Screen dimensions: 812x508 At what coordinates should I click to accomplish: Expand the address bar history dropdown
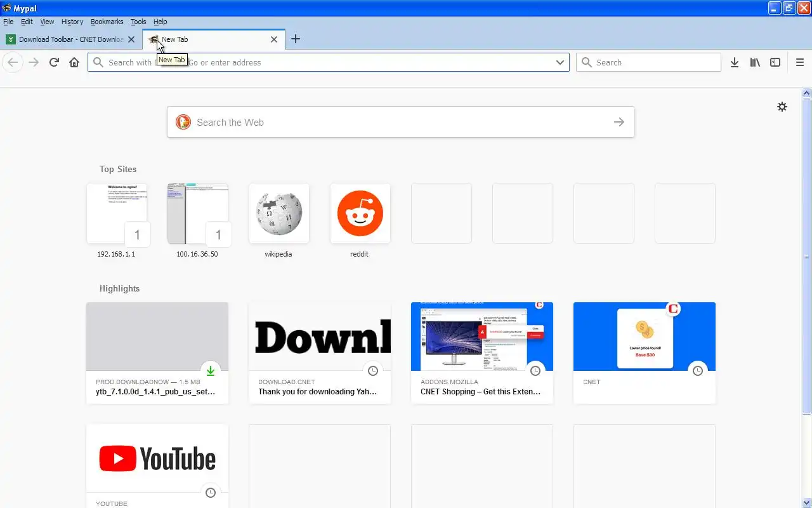click(560, 62)
